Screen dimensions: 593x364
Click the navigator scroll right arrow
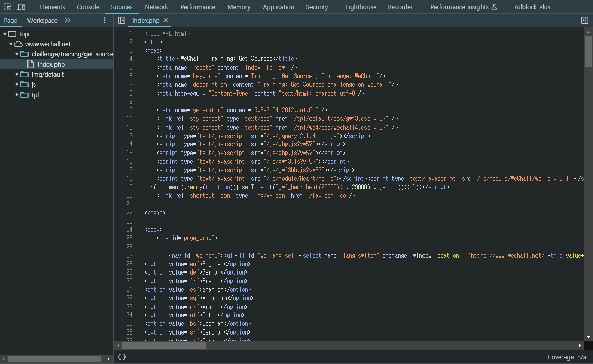click(108, 359)
